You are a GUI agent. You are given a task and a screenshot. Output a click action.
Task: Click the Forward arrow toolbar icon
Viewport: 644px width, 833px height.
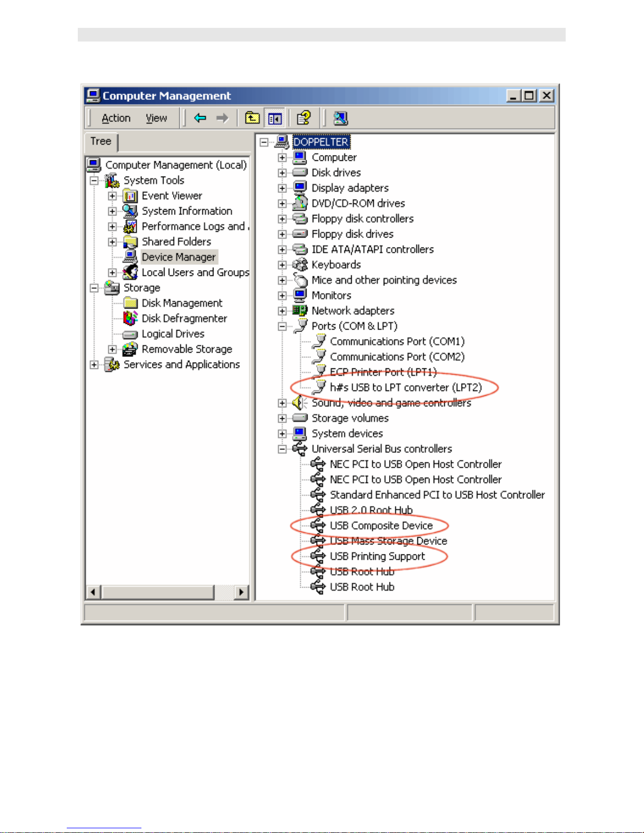tap(222, 118)
